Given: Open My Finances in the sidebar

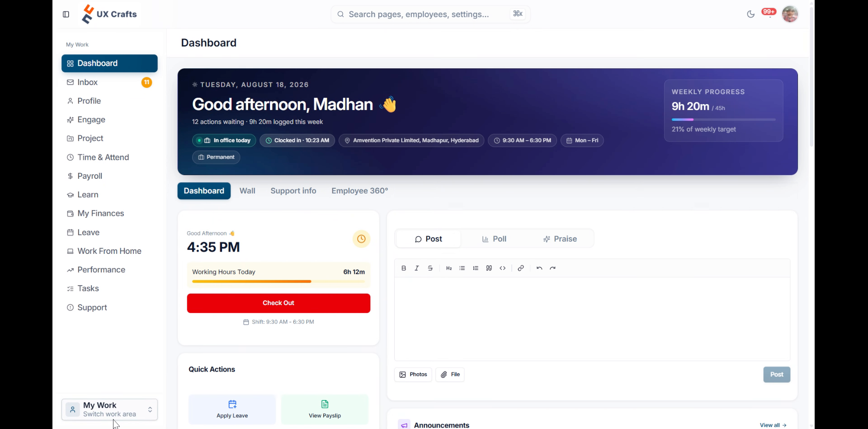Looking at the screenshot, I should 109,214.
